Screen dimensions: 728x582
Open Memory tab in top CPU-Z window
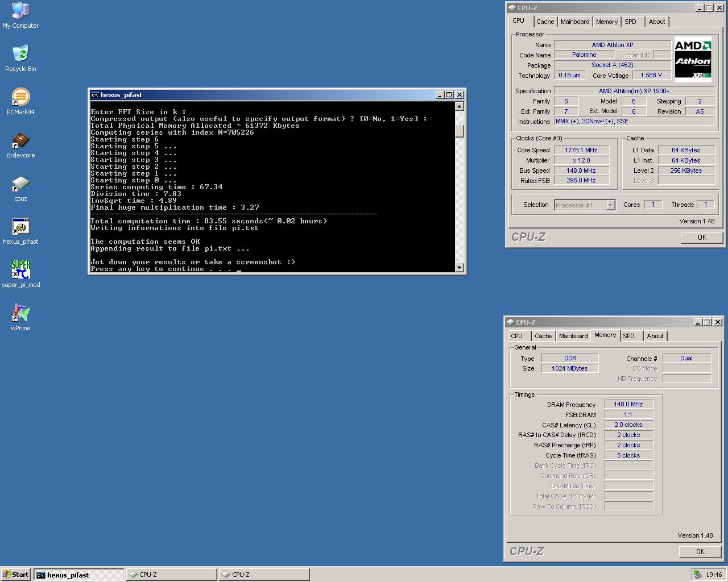(607, 22)
